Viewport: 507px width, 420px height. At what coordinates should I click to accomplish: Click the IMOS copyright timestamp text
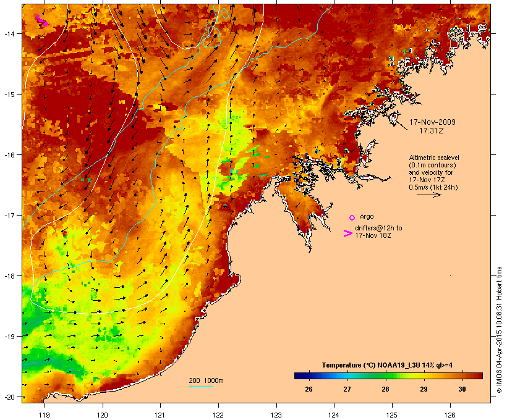(499, 330)
